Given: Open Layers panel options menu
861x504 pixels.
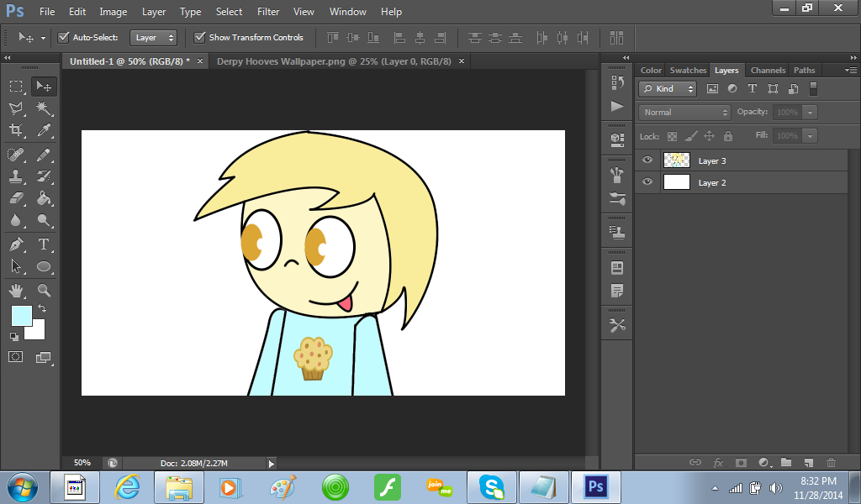Looking at the screenshot, I should pyautogui.click(x=851, y=70).
